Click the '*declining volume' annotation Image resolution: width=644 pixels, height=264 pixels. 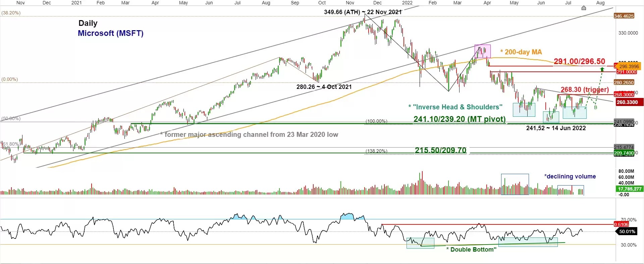point(570,176)
